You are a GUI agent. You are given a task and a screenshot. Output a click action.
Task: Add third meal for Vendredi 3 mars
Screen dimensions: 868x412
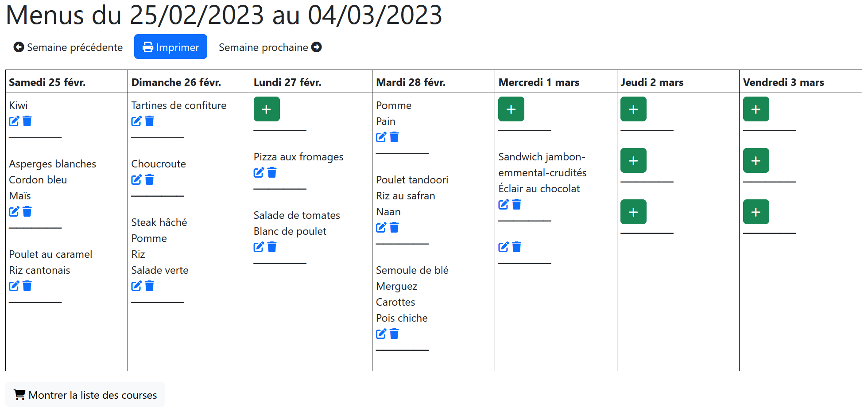[x=756, y=212]
